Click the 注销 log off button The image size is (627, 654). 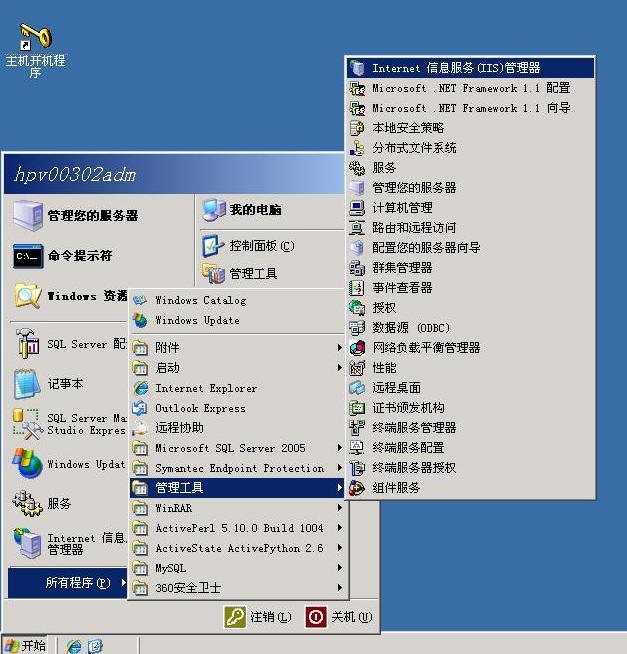(x=259, y=617)
